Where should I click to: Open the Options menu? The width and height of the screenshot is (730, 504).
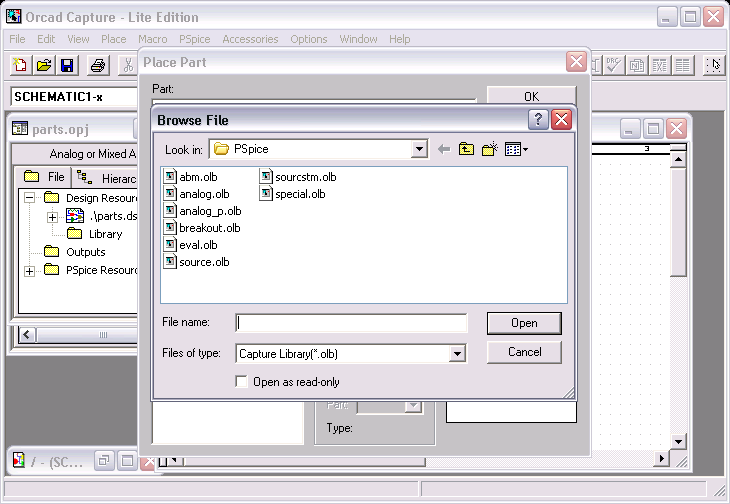[309, 39]
